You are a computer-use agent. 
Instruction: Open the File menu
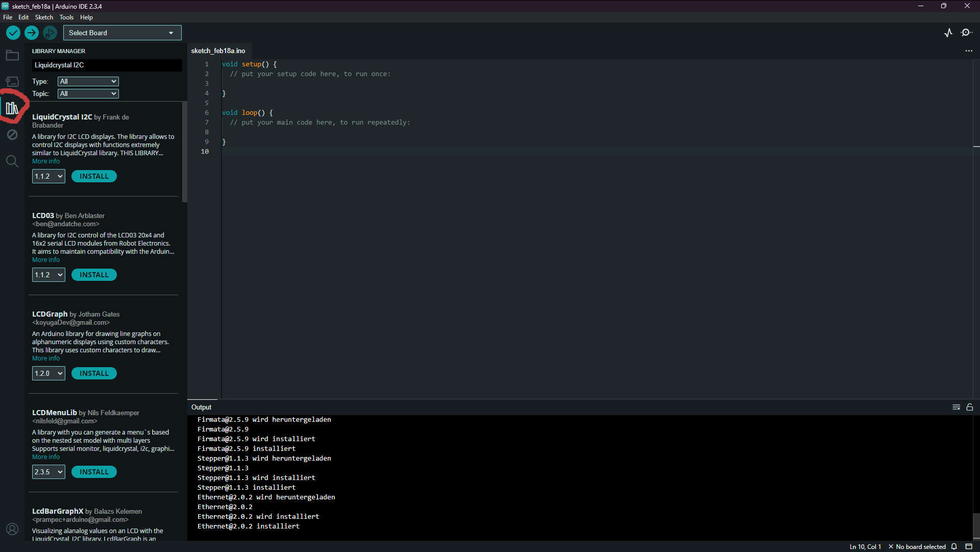click(x=8, y=17)
